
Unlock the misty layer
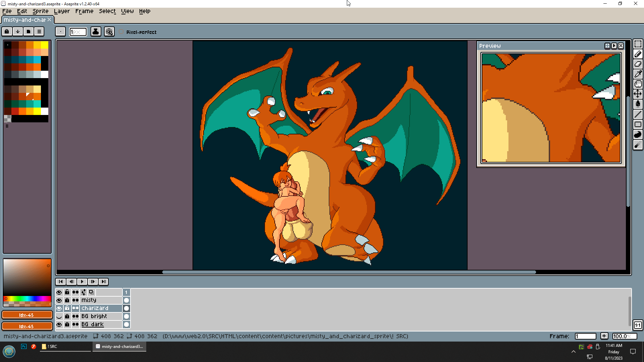point(67,300)
